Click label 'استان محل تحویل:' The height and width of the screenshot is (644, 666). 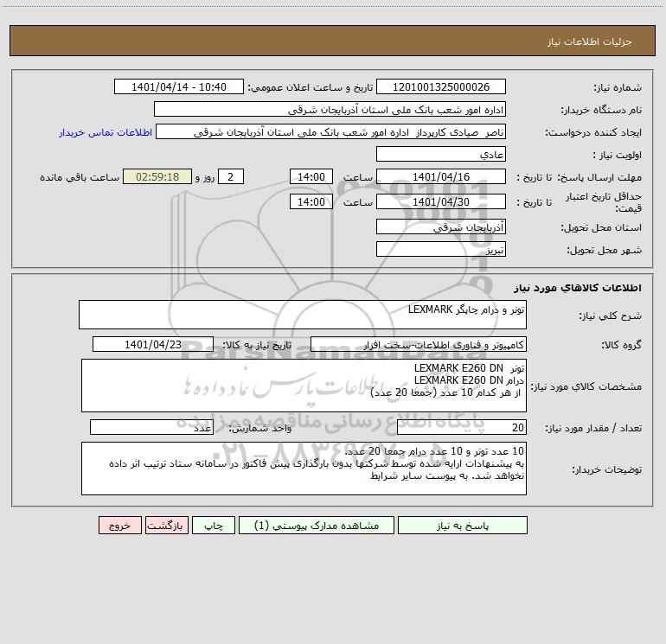[x=601, y=228]
